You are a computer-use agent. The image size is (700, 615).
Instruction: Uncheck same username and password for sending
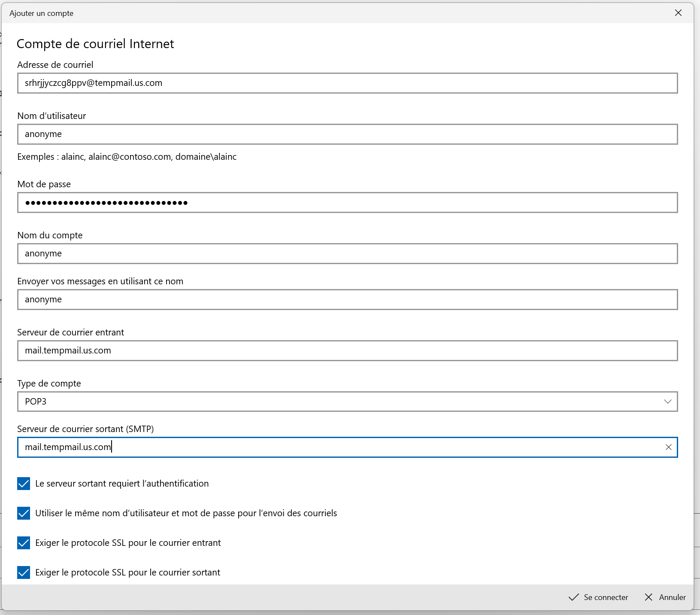click(x=24, y=513)
